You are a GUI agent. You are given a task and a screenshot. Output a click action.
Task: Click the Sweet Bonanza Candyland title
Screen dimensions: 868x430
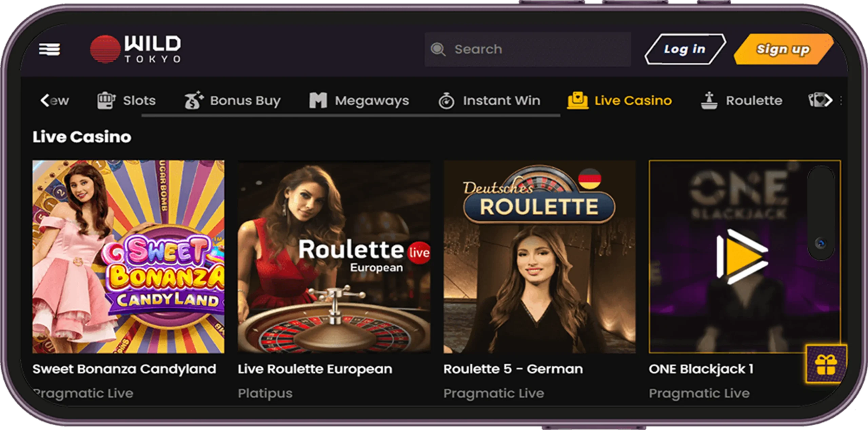(x=124, y=369)
